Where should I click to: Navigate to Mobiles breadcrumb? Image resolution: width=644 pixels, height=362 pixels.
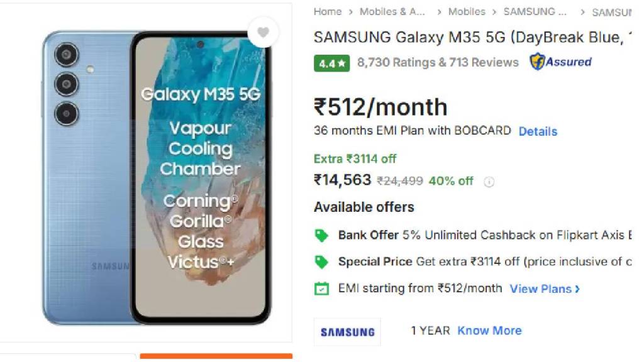[x=467, y=11]
